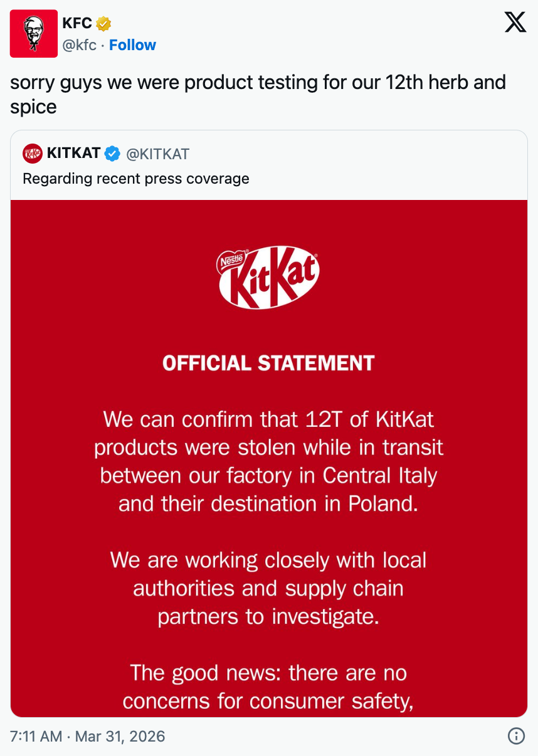
Task: Click the KITKAT display name
Action: [x=73, y=153]
